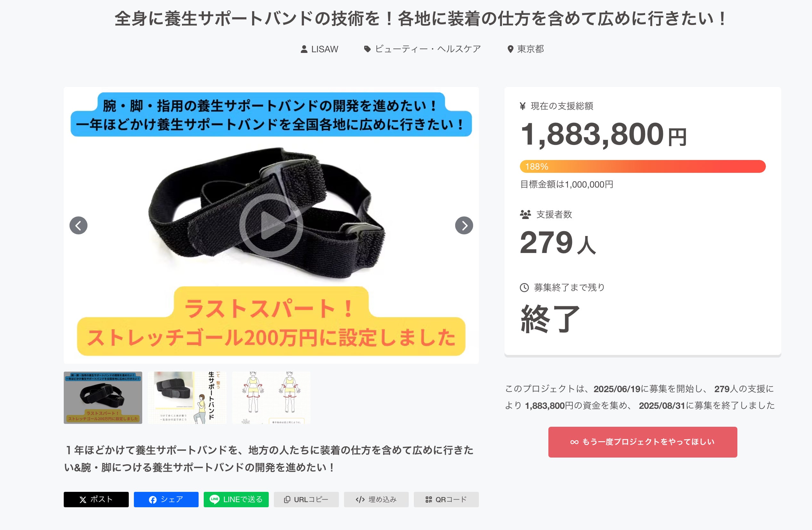Image resolution: width=812 pixels, height=530 pixels.
Task: Select the third body diagram thumbnail
Action: pos(271,398)
